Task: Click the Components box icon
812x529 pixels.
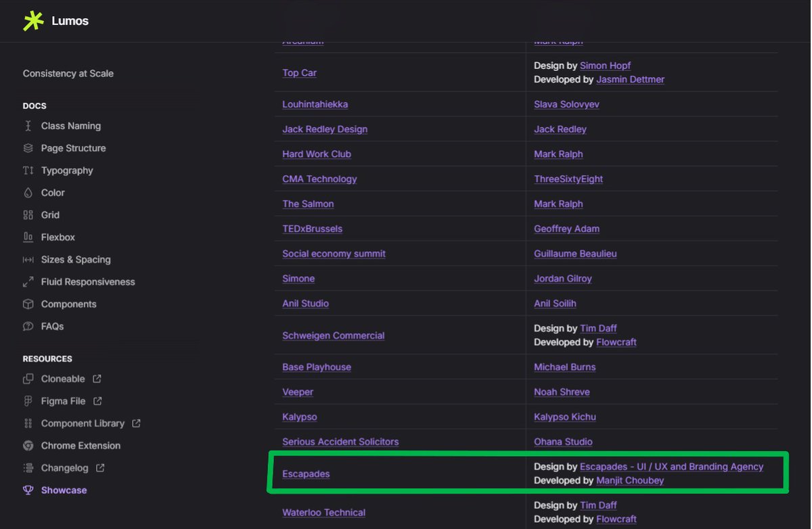Action: 28,304
